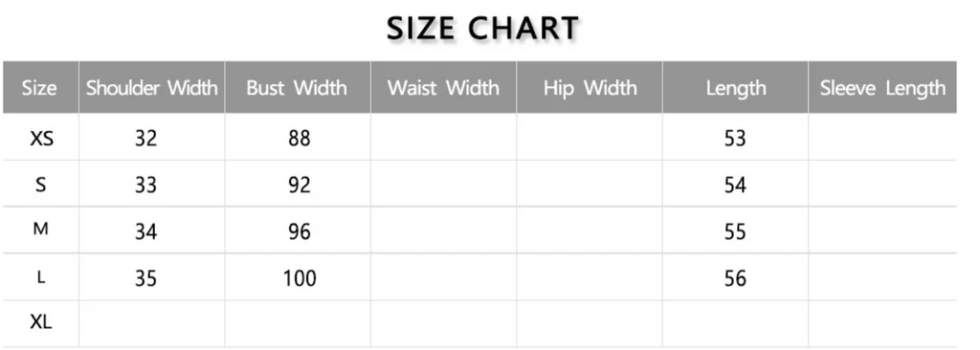
Task: Select the XS size row label
Action: pyautogui.click(x=41, y=138)
